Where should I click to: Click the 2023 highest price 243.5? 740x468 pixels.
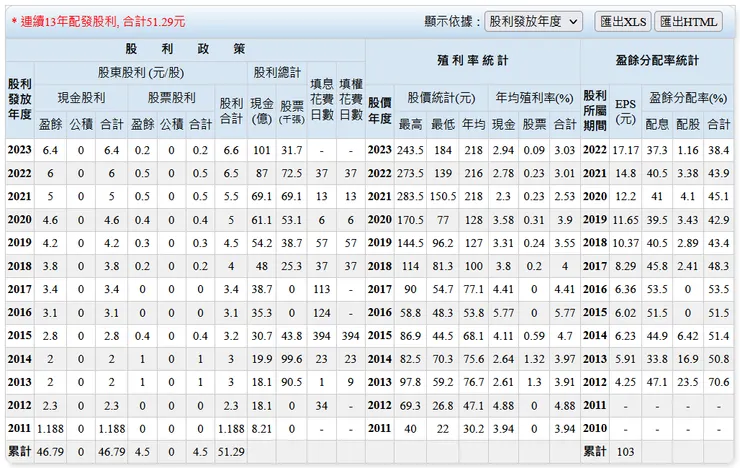410,150
